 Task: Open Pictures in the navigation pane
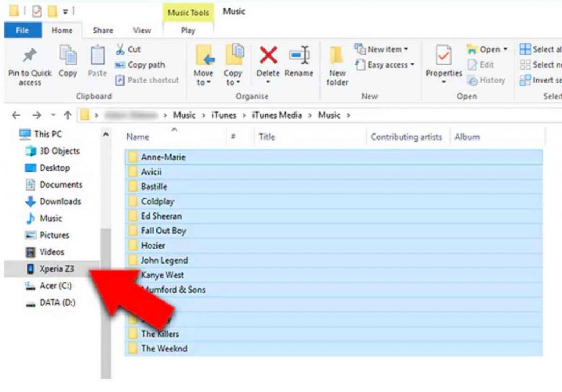tap(47, 235)
